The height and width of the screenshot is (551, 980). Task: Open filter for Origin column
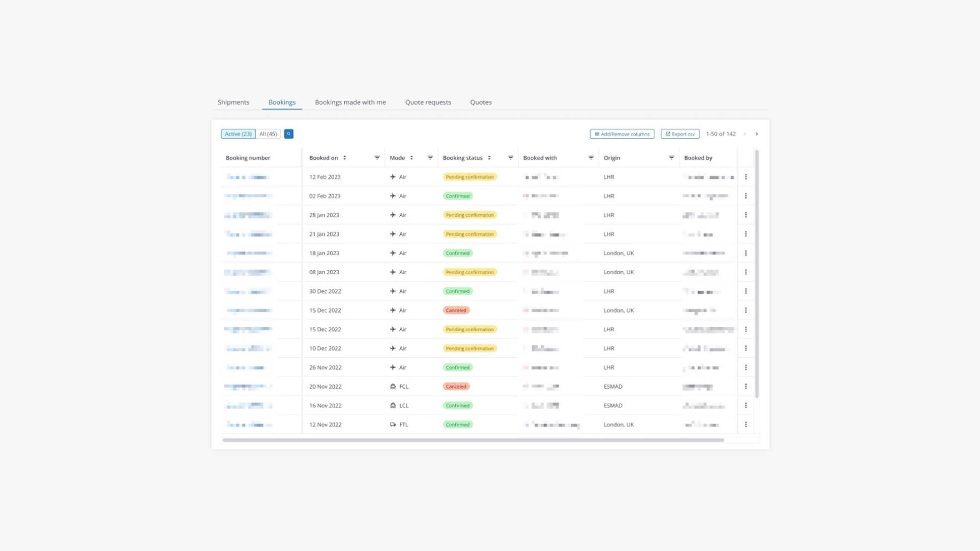[x=671, y=158]
